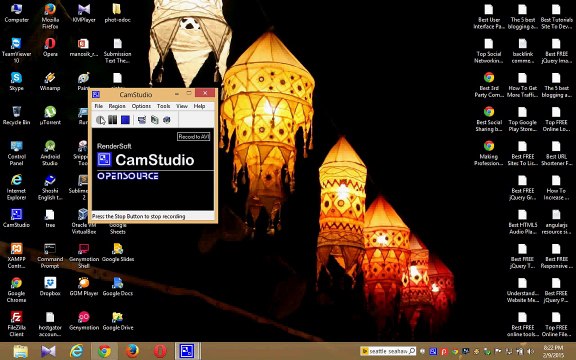
Task: Select the Google Drive desktop shortcut
Action: [x=118, y=321]
